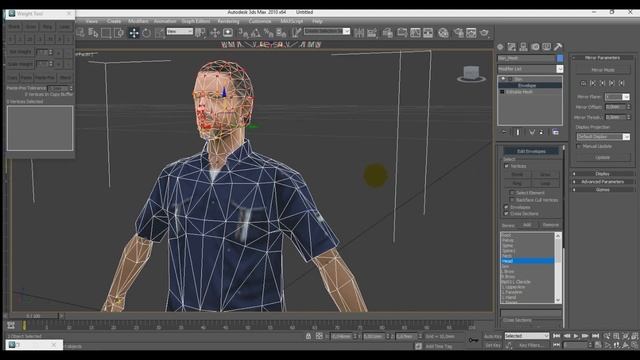This screenshot has width=640, height=360.
Task: Open the Hierarchy command panel tab
Action: (x=523, y=47)
